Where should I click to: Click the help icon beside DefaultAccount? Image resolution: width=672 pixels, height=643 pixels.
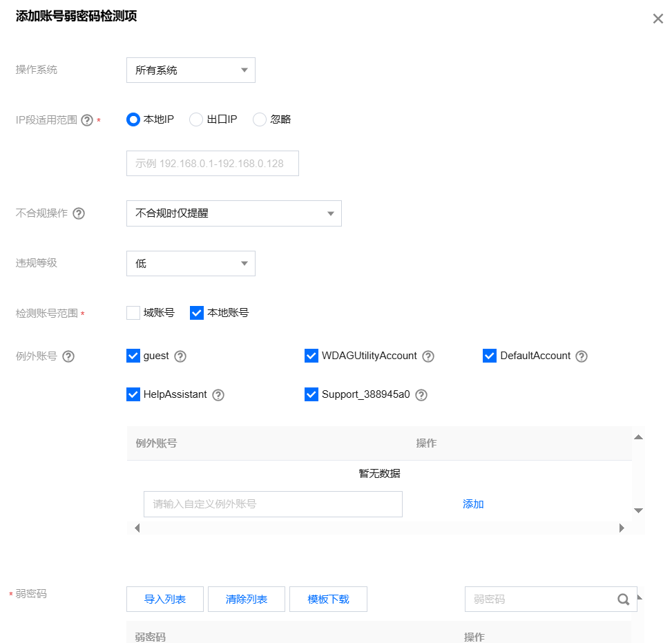[582, 356]
